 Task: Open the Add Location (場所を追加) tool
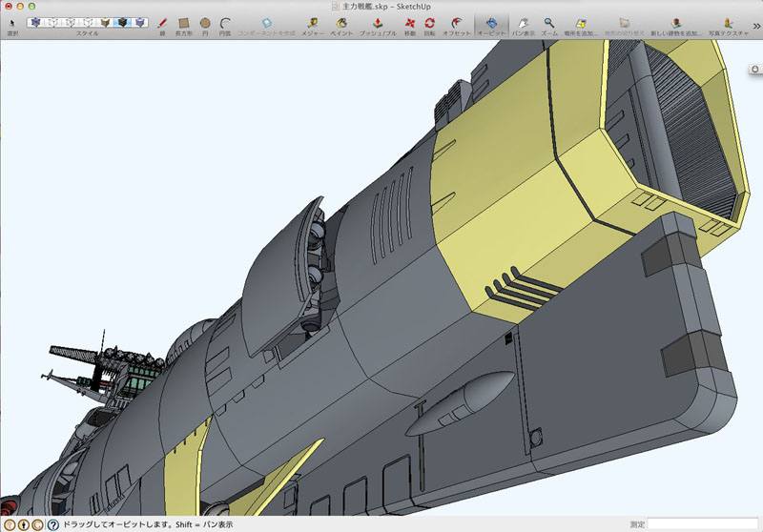click(581, 23)
